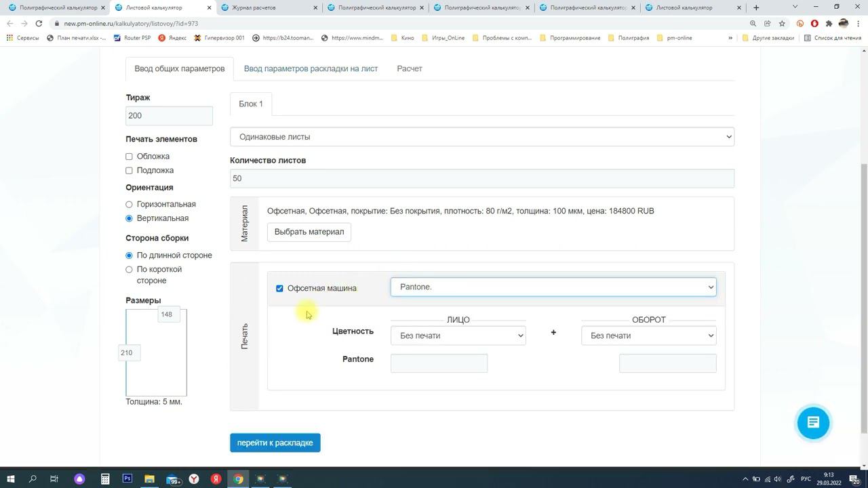Select Вертикальная orientation radio
Image resolution: width=868 pixels, height=488 pixels.
point(129,218)
